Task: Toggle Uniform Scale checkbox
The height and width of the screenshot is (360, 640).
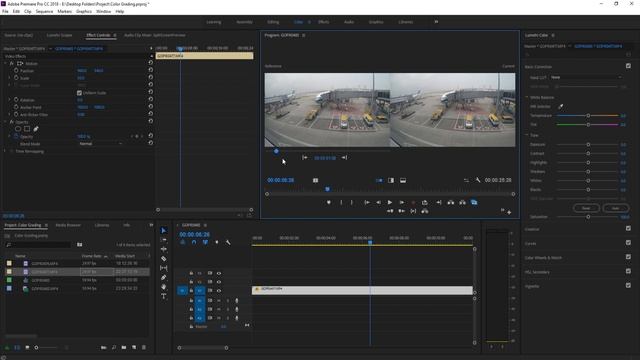Action: [79, 93]
